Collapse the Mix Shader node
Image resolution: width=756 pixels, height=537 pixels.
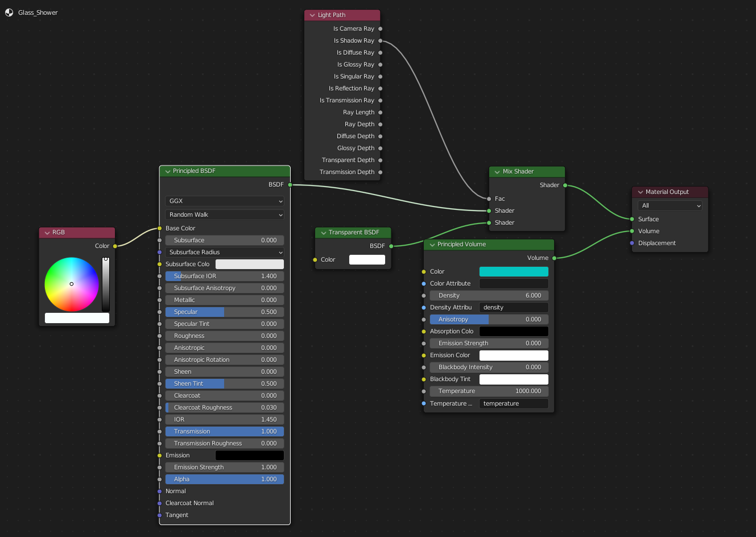497,172
